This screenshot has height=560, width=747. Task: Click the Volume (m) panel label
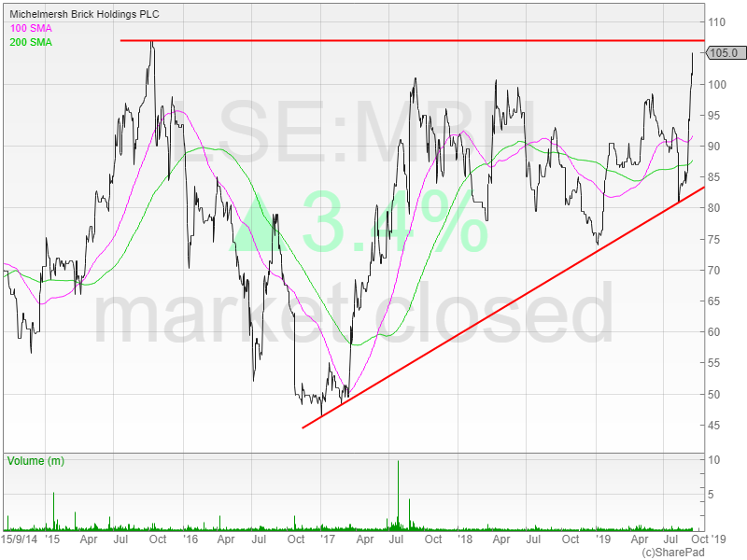[x=35, y=461]
